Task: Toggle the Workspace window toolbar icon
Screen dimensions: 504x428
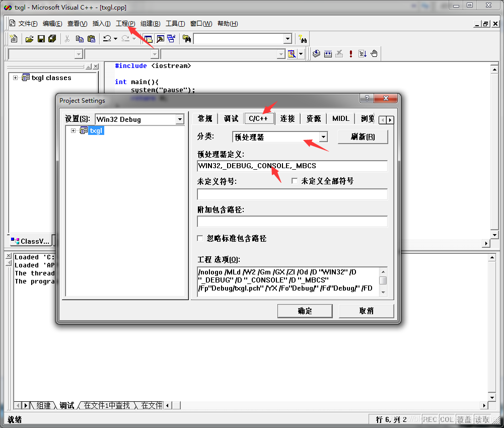Action: coord(148,39)
